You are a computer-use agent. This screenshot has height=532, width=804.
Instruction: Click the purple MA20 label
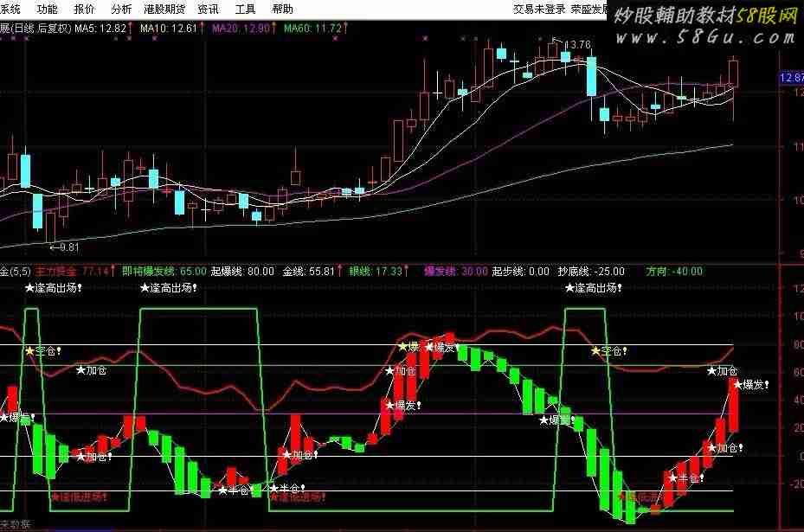(x=240, y=29)
